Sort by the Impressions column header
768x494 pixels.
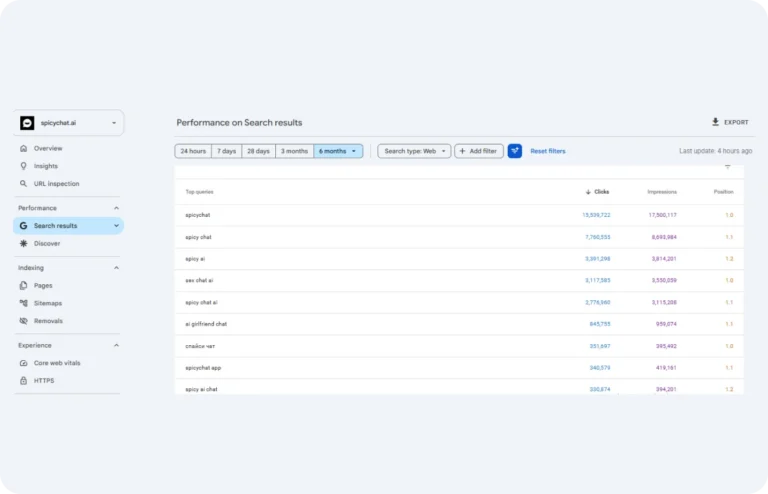(662, 192)
